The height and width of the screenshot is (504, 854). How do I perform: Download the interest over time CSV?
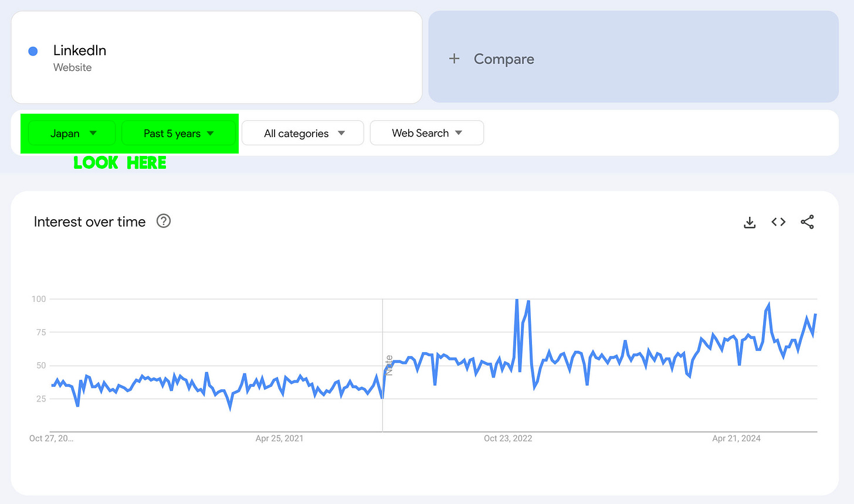(750, 222)
